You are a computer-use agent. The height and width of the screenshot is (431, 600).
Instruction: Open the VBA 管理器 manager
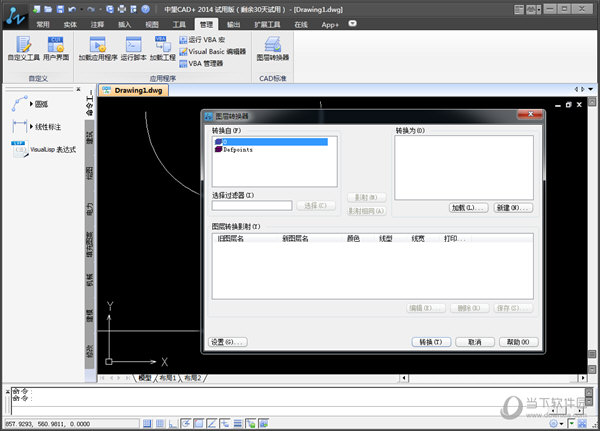click(x=201, y=64)
